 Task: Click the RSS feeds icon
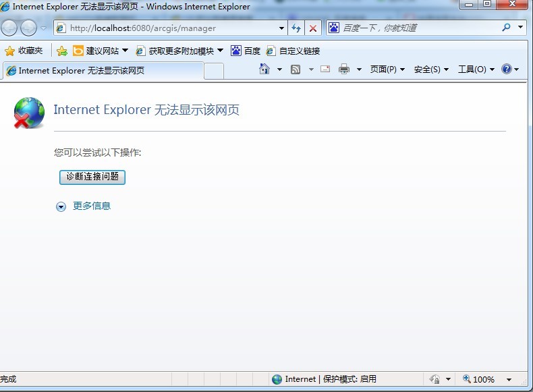[x=296, y=69]
